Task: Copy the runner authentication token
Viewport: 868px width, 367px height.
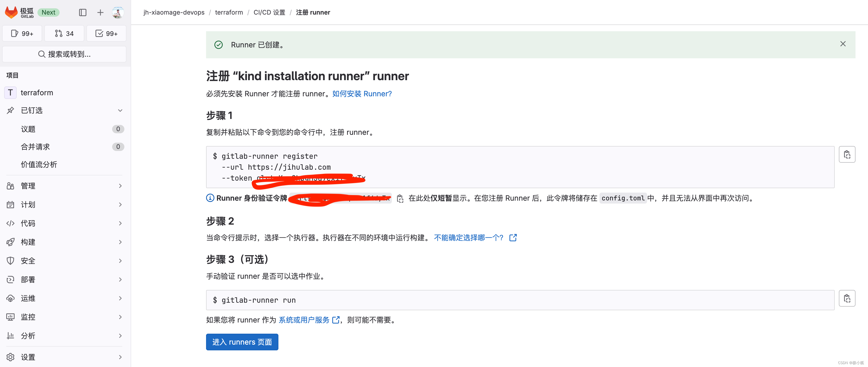Action: coord(400,199)
